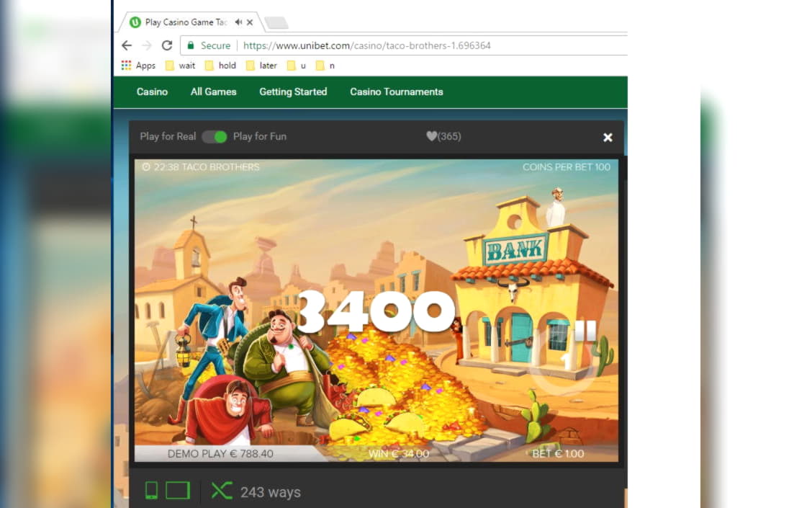This screenshot has height=508, width=812.
Task: Click the 243 ways label
Action: [271, 492]
